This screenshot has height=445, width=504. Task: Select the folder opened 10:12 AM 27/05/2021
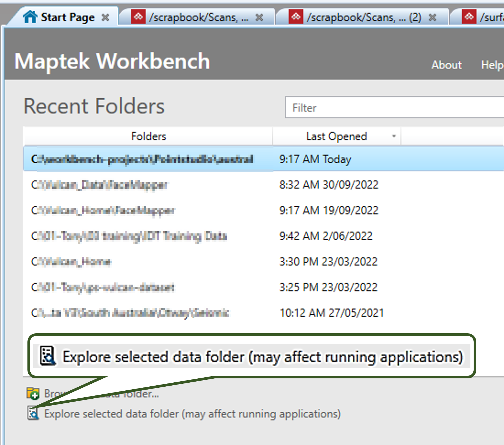click(264, 313)
